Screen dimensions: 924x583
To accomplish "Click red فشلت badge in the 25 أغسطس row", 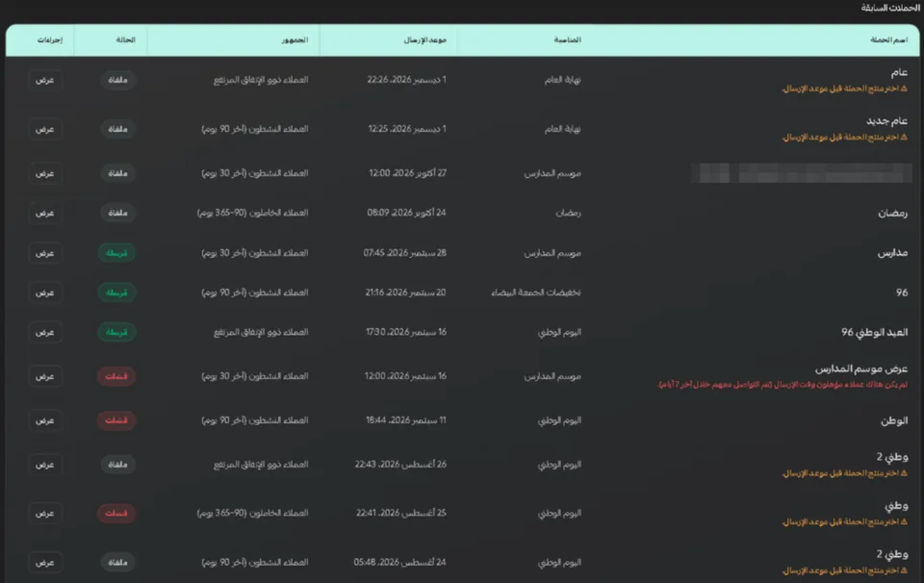I will [116, 513].
